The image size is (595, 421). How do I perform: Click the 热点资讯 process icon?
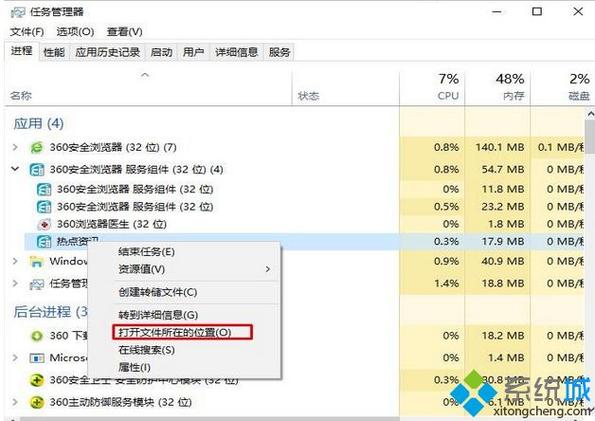44,241
